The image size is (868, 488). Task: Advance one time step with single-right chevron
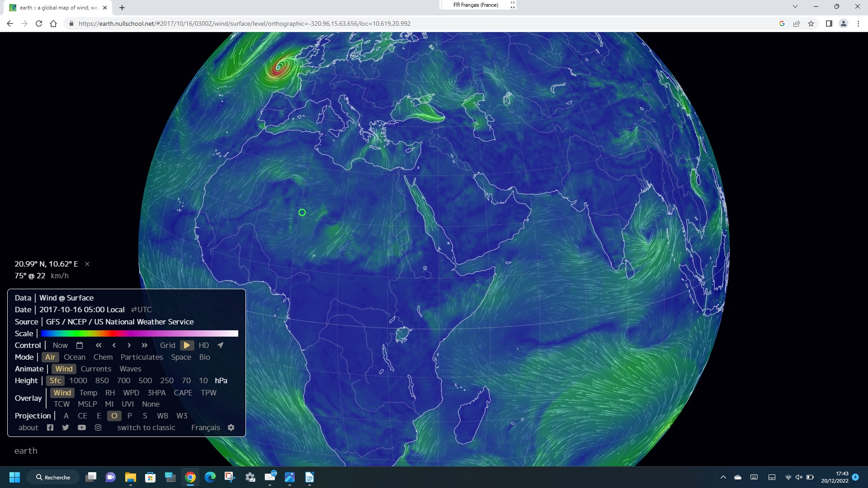(x=129, y=345)
